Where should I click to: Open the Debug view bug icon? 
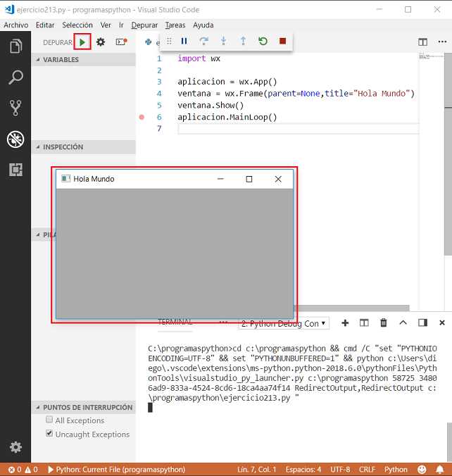[x=15, y=139]
